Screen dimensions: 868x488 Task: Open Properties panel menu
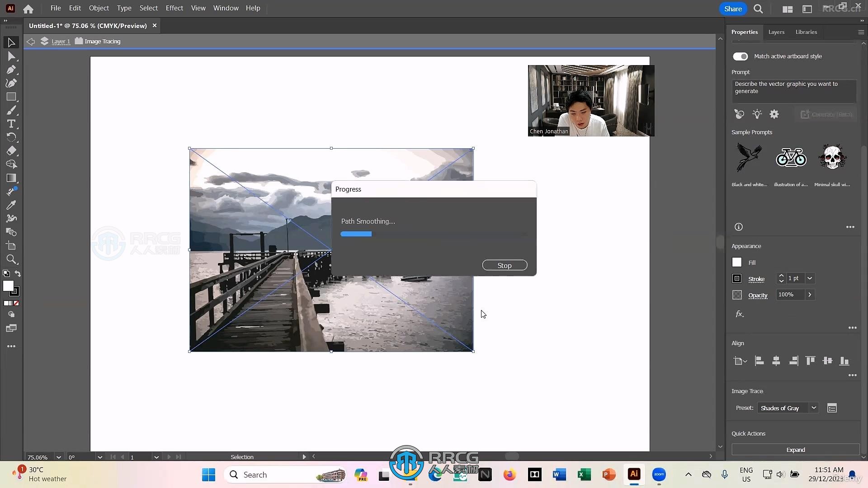861,32
